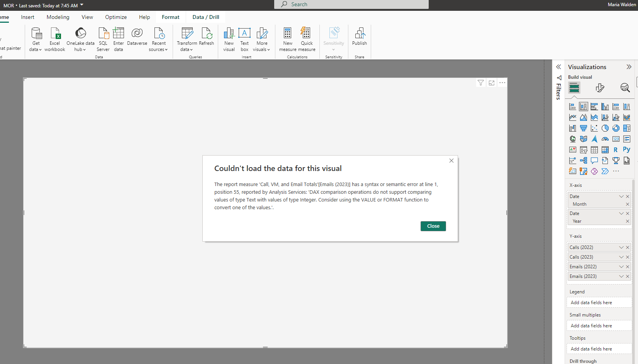Select the pie chart visual type

pyautogui.click(x=605, y=128)
